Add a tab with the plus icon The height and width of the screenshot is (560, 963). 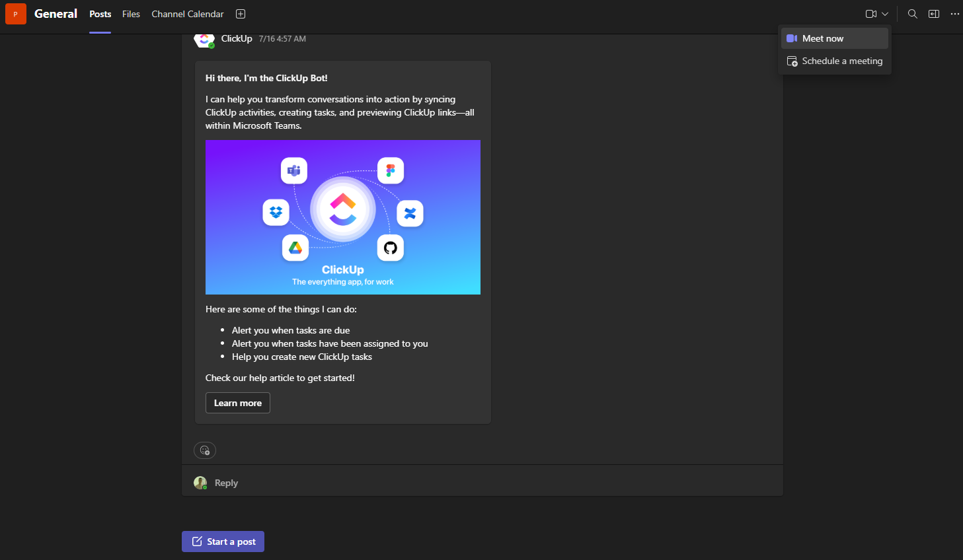[241, 14]
